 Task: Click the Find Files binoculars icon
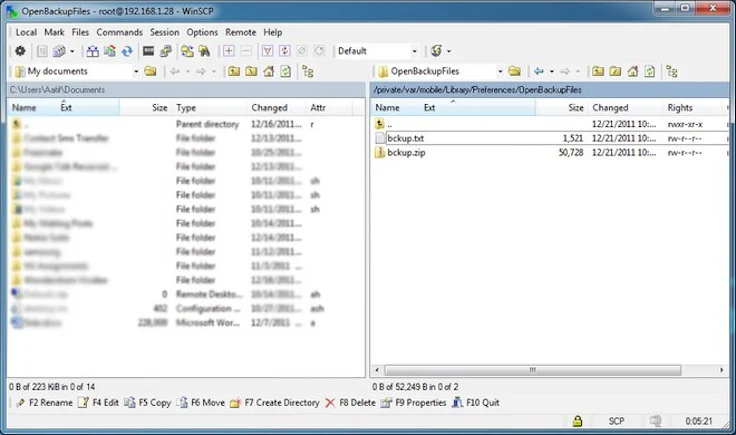point(204,51)
